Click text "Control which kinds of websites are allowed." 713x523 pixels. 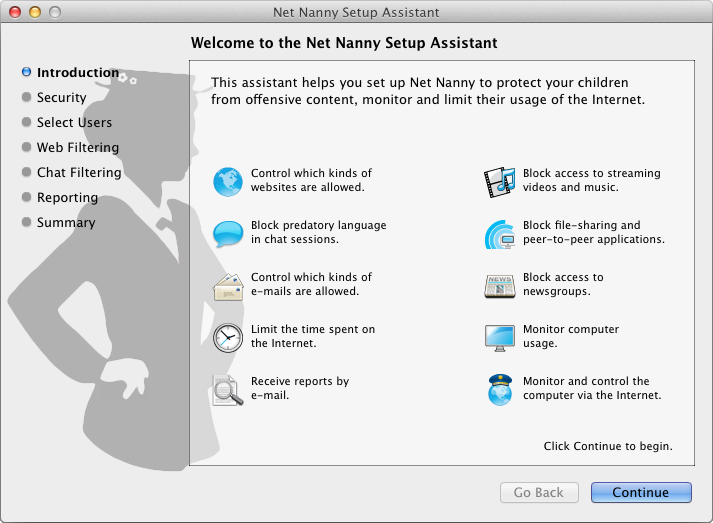(311, 180)
